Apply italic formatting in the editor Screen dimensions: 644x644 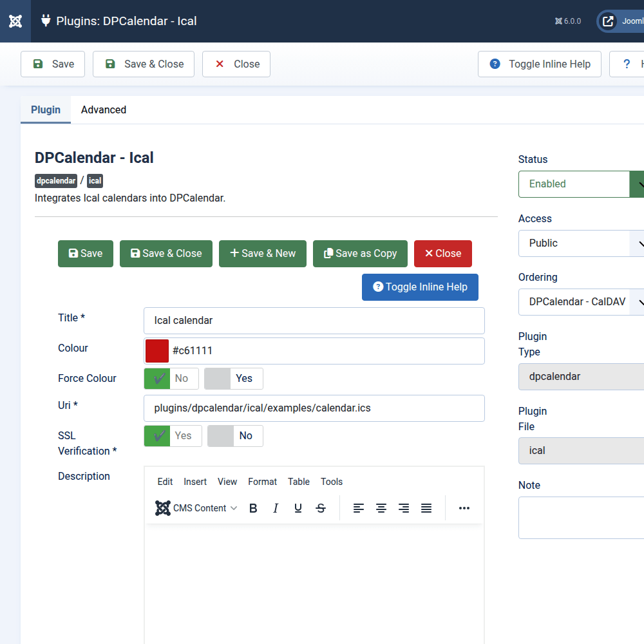(x=276, y=508)
